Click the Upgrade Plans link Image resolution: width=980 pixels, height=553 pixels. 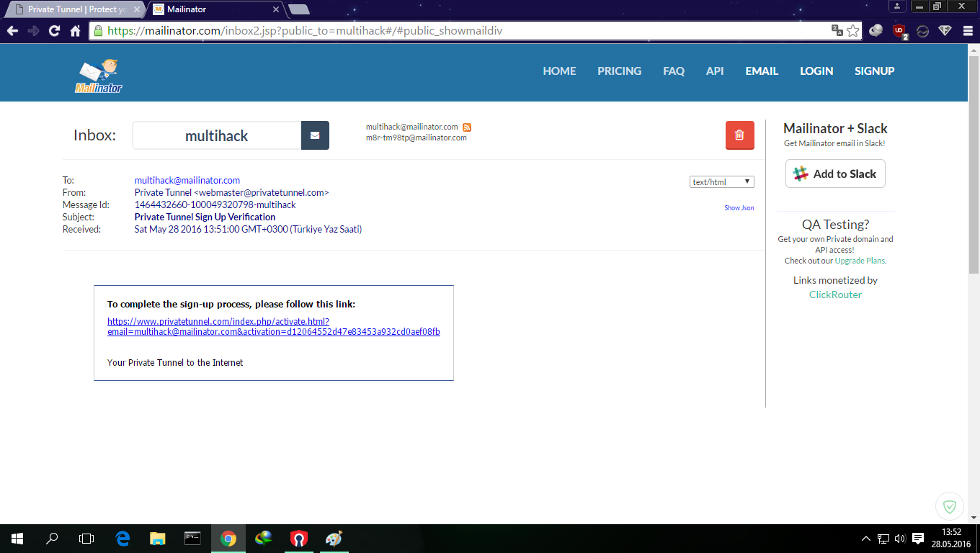pyautogui.click(x=860, y=261)
